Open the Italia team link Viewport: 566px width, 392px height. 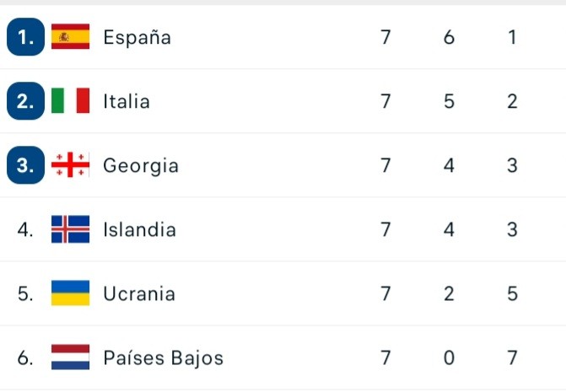127,101
